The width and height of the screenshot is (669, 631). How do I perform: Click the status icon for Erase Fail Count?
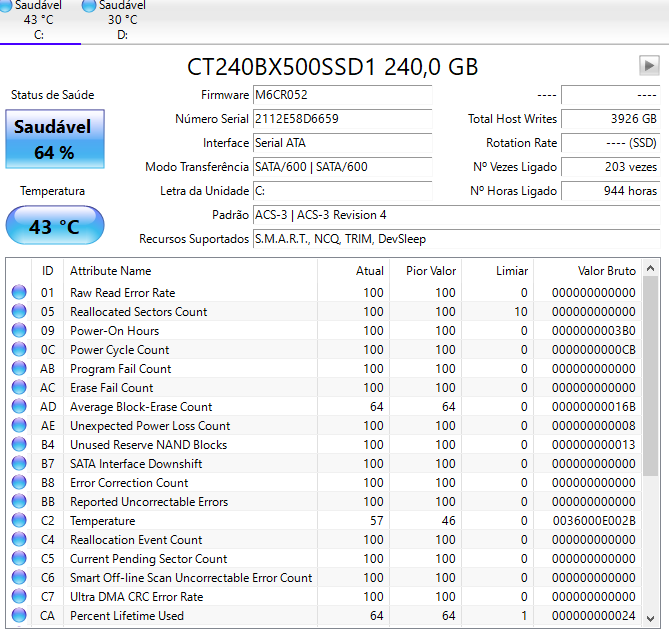point(19,387)
